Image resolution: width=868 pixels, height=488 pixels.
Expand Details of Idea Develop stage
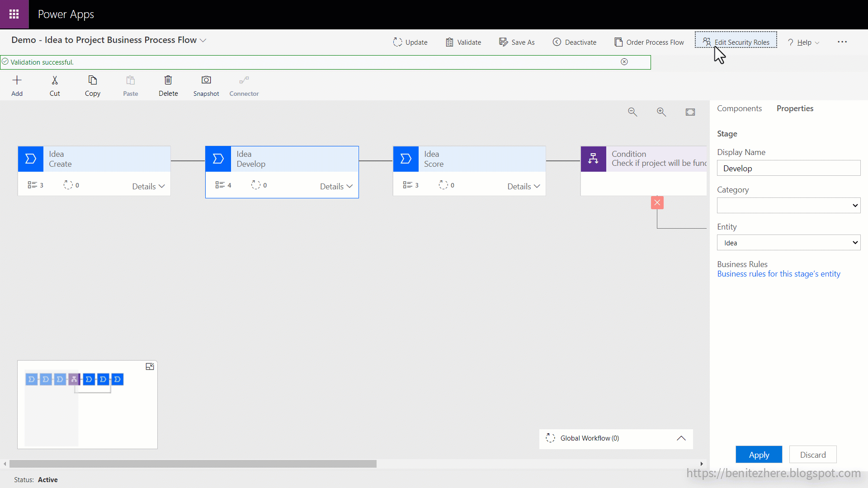pyautogui.click(x=336, y=187)
